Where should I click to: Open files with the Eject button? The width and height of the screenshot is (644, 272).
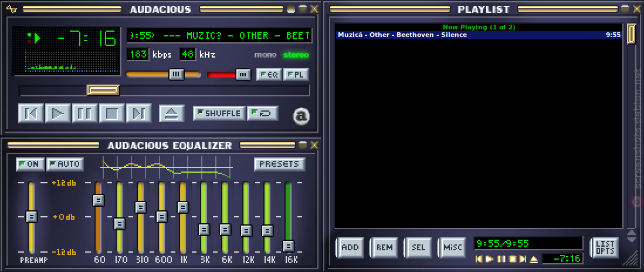click(x=171, y=113)
